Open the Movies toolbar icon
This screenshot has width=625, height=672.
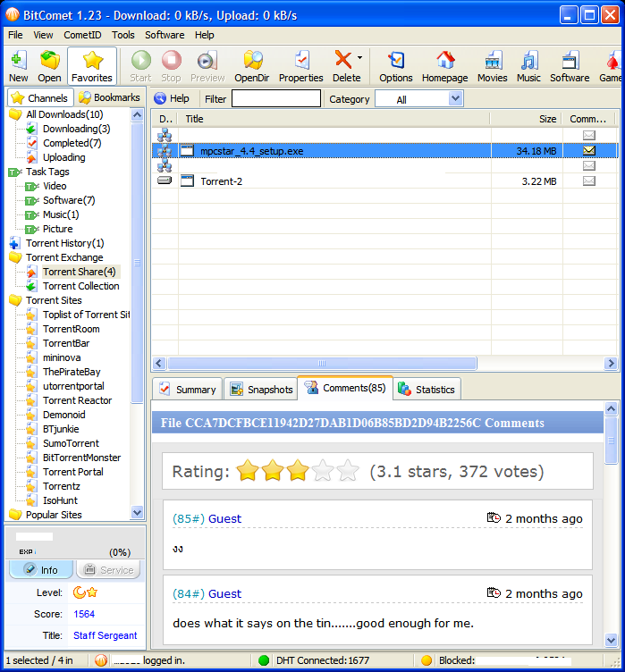(x=493, y=66)
